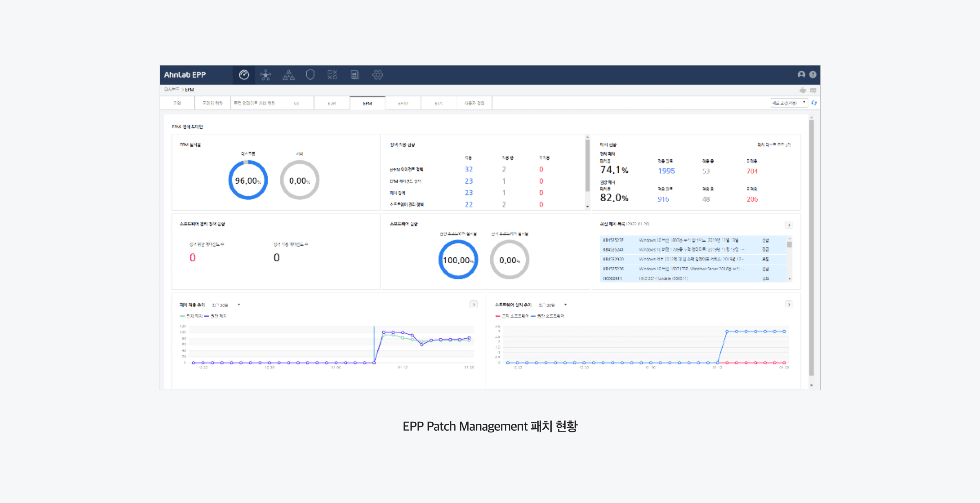980x503 pixels.
Task: Open the help question mark icon
Action: pyautogui.click(x=813, y=74)
